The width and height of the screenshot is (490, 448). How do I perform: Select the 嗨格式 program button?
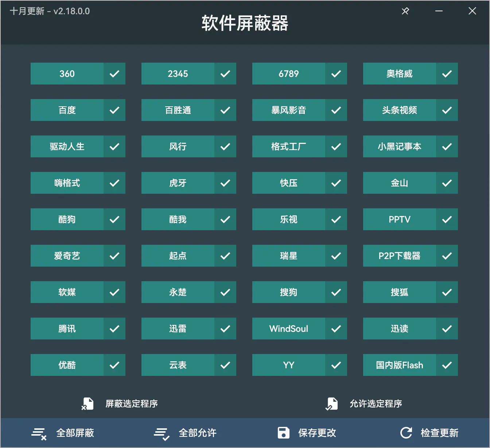pyautogui.click(x=67, y=183)
